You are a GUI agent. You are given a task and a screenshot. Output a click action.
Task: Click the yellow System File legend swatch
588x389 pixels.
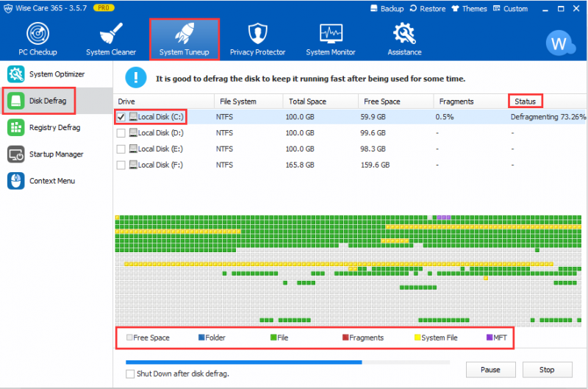pos(417,338)
